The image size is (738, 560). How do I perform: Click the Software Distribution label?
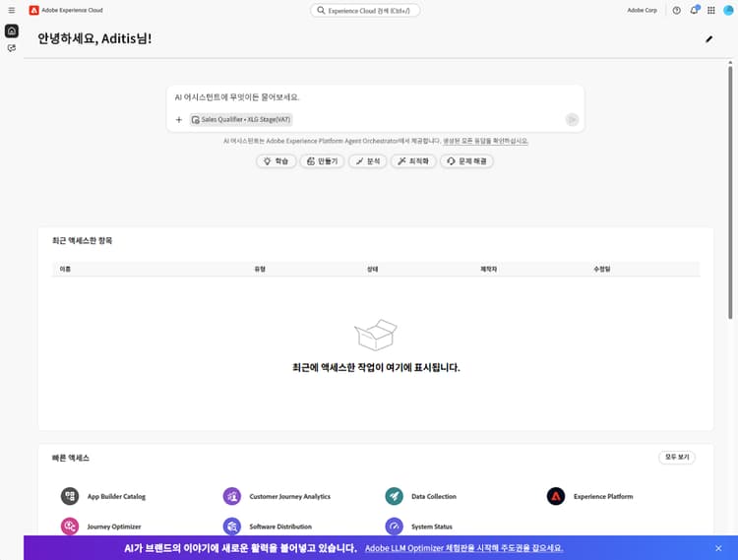click(x=280, y=527)
